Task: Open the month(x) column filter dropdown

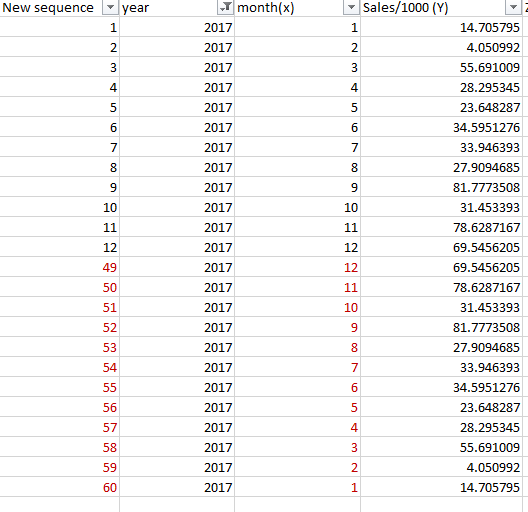Action: coord(351,7)
